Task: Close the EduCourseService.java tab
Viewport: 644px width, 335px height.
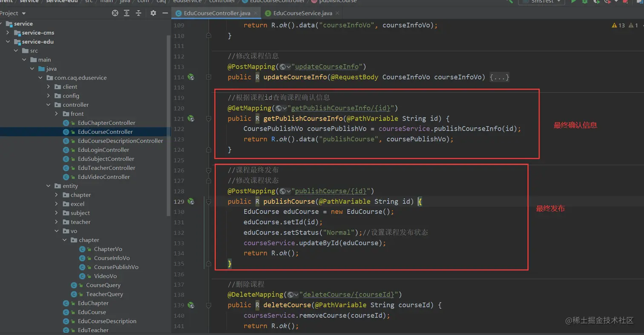Action: (x=338, y=14)
